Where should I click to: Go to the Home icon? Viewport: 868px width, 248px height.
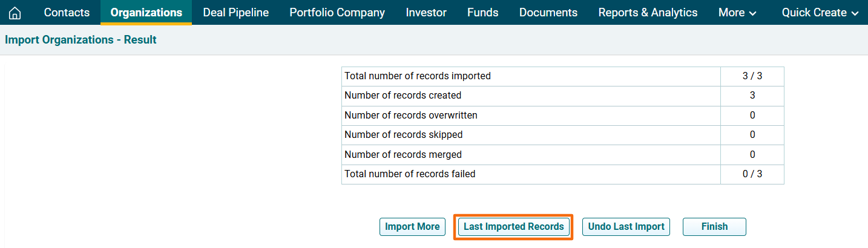click(15, 13)
